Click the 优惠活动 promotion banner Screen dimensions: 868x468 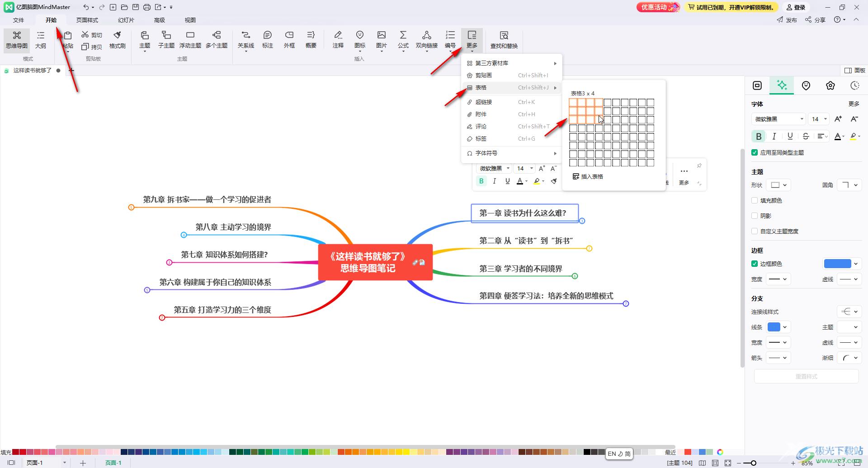(x=658, y=7)
